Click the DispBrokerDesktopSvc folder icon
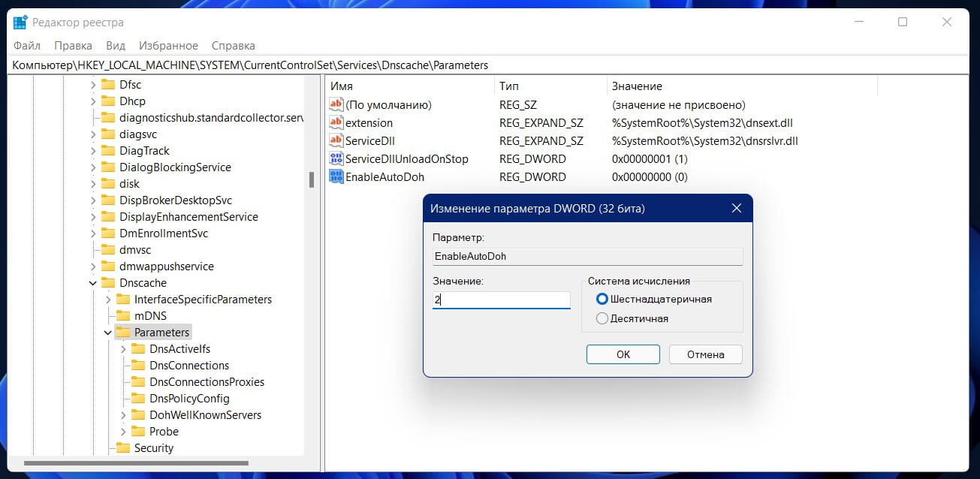This screenshot has width=980, height=479. [x=108, y=200]
